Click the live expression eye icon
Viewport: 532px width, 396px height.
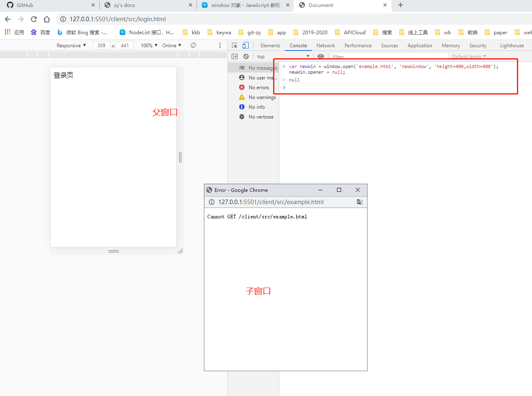(x=321, y=57)
